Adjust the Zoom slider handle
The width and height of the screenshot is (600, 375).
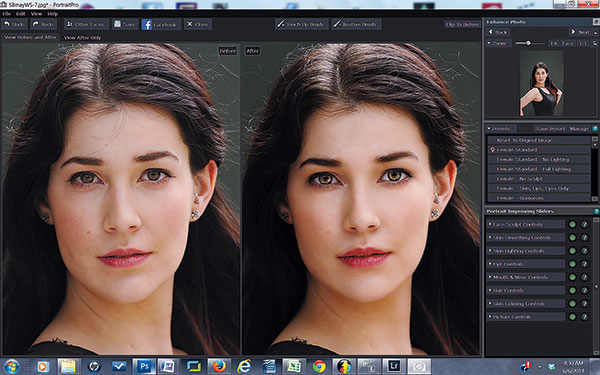[x=528, y=43]
